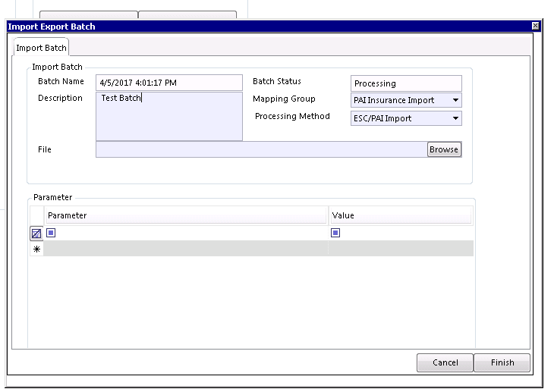Click the new row asterisk marker

[x=36, y=249]
